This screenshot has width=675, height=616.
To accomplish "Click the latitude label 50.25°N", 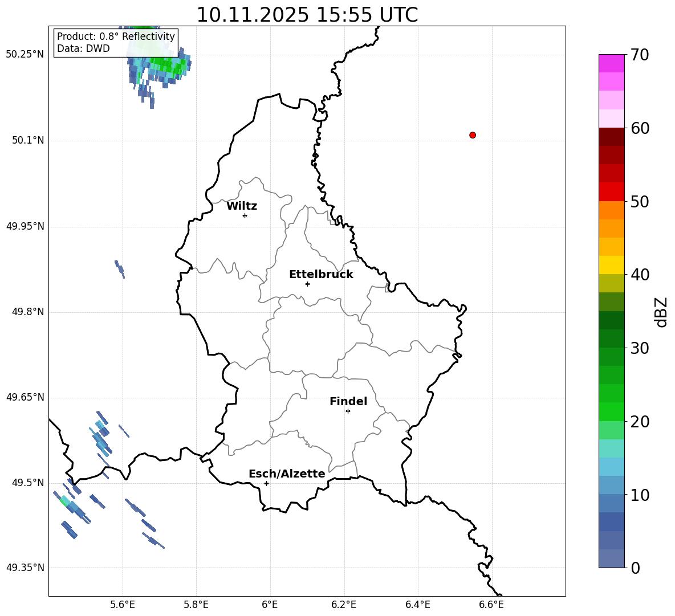I will [x=25, y=55].
